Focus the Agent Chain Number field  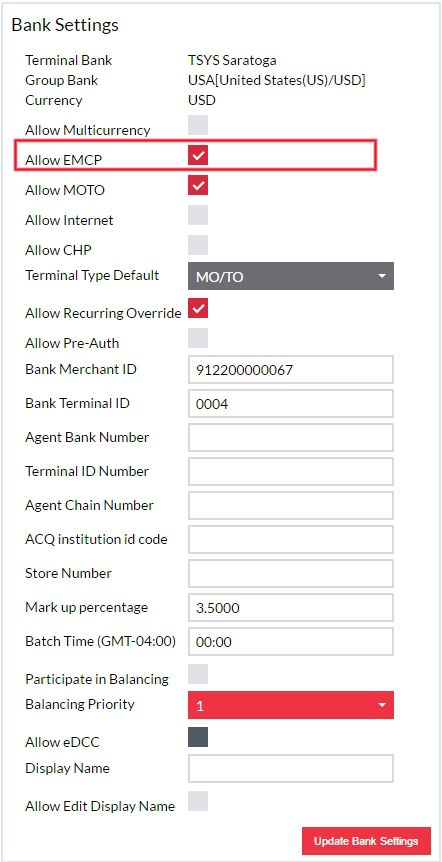tap(291, 506)
